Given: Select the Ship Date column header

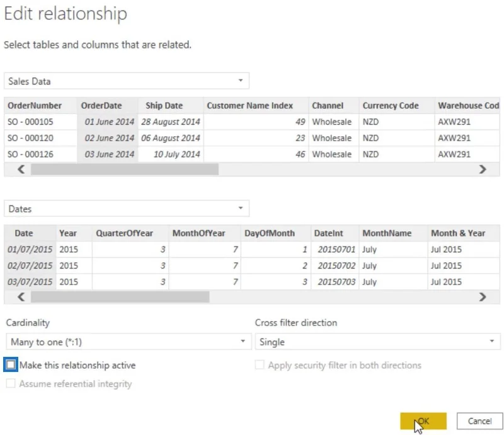Looking at the screenshot, I should pyautogui.click(x=171, y=105).
